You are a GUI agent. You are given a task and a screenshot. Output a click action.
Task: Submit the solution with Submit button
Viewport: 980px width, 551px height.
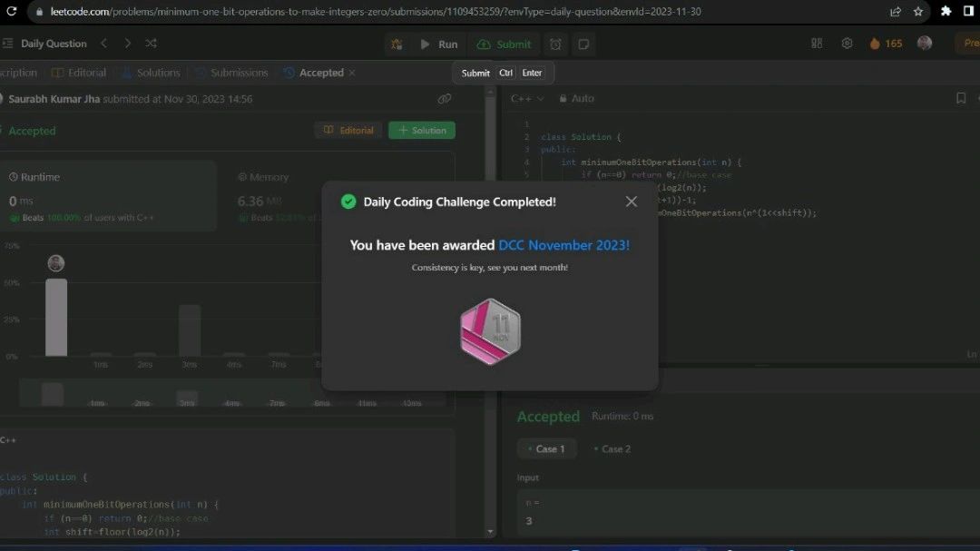pyautogui.click(x=505, y=44)
